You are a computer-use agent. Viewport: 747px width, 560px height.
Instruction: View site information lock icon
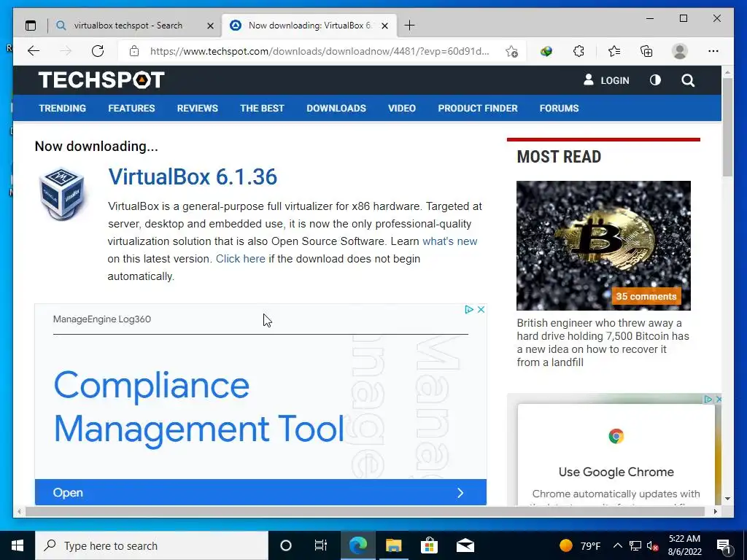click(134, 51)
